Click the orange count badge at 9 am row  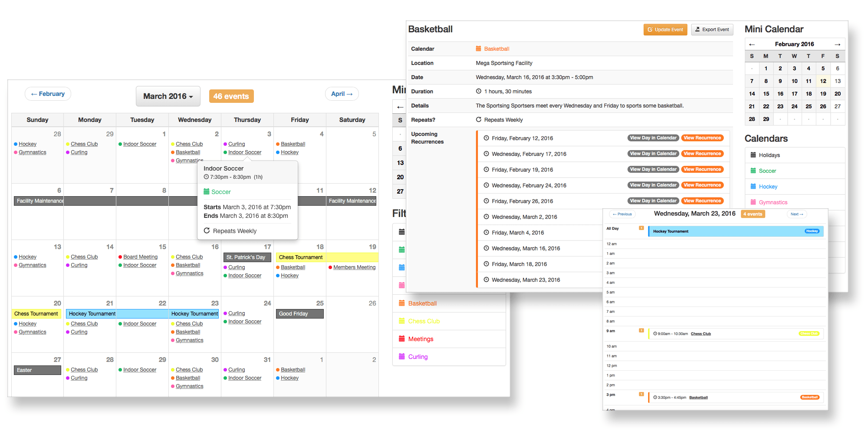[641, 331]
